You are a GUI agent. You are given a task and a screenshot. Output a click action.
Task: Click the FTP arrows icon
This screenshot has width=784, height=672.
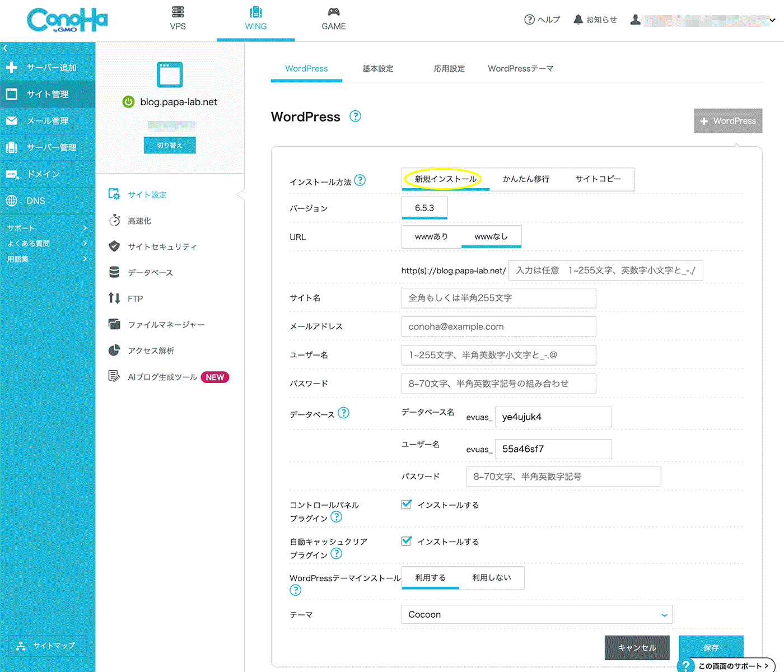(114, 298)
